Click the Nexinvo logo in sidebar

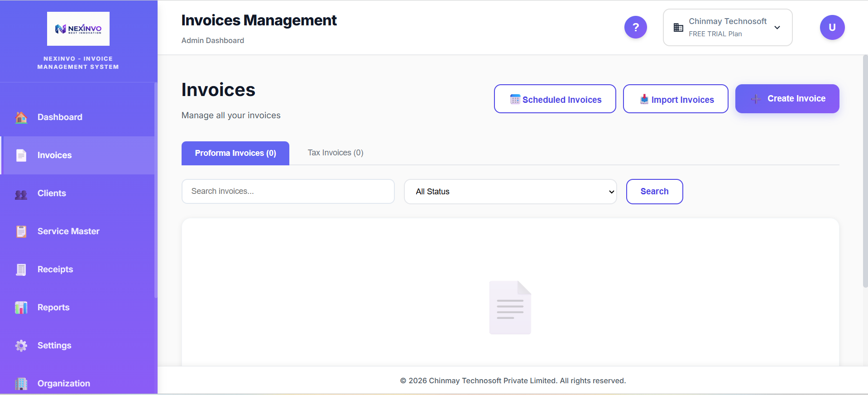tap(78, 29)
